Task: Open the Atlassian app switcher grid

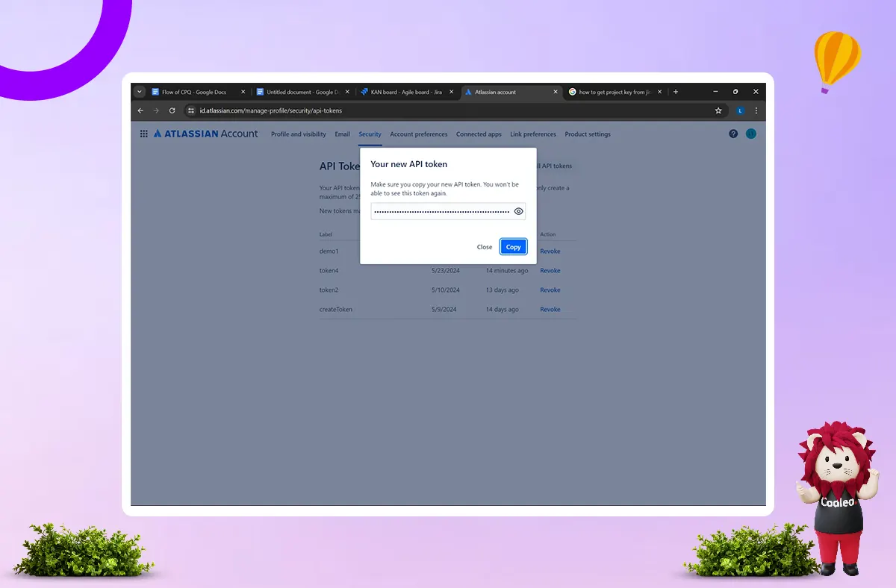Action: 143,134
